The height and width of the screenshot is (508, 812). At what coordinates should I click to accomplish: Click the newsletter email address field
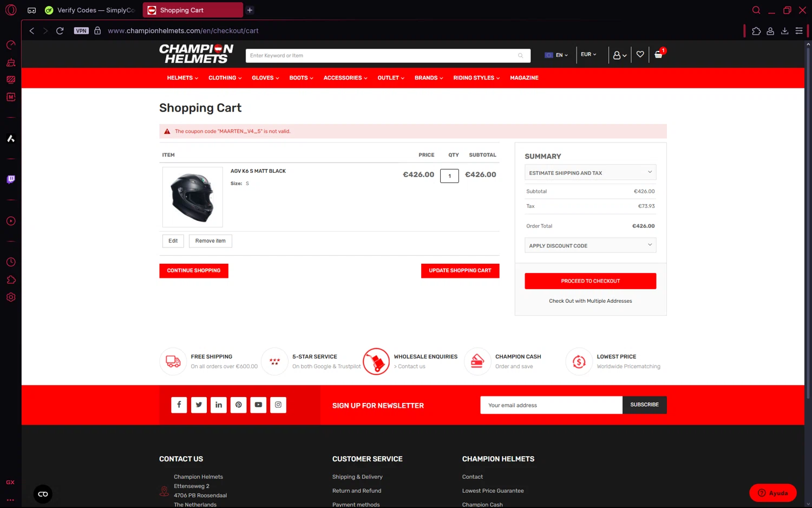click(x=551, y=405)
